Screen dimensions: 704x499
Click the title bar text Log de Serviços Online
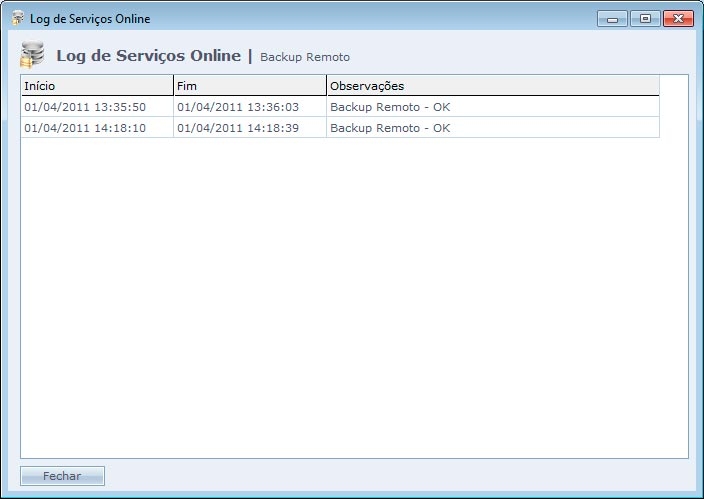(x=90, y=19)
